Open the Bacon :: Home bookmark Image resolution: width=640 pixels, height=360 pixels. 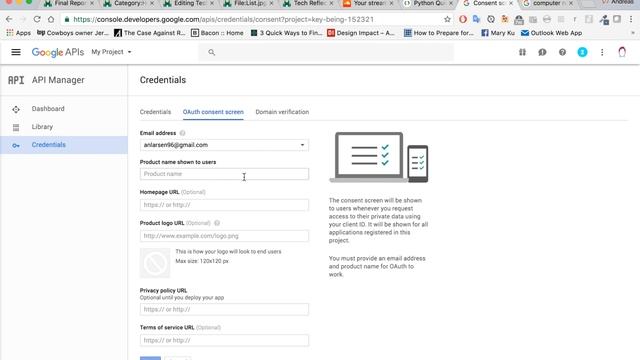click(217, 33)
